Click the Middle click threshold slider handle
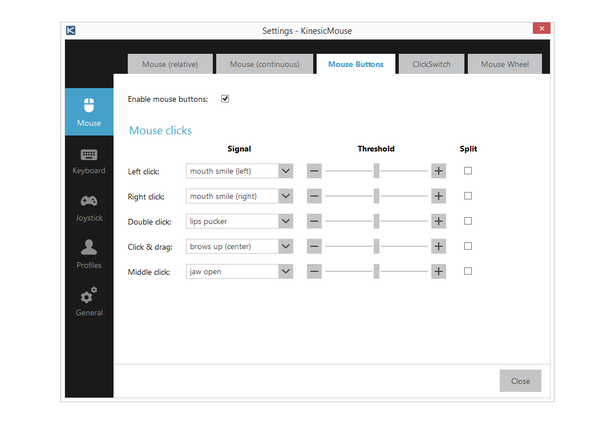615x424 pixels. (x=376, y=271)
